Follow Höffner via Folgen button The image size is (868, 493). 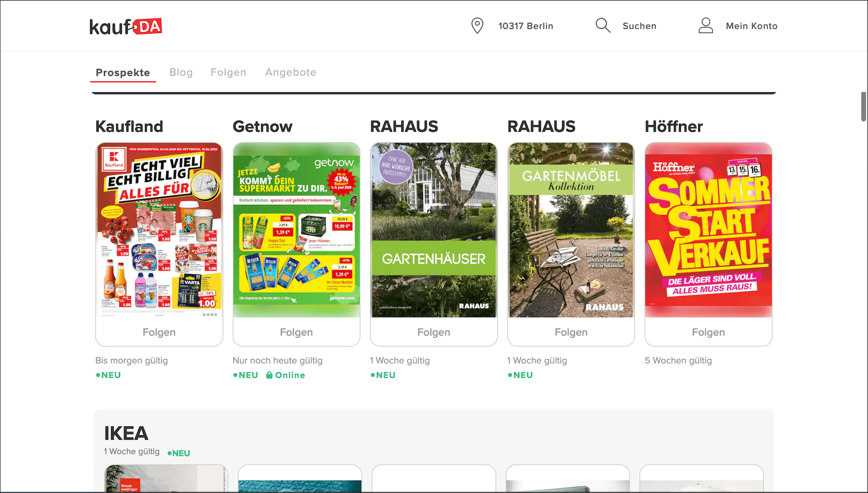(x=708, y=332)
